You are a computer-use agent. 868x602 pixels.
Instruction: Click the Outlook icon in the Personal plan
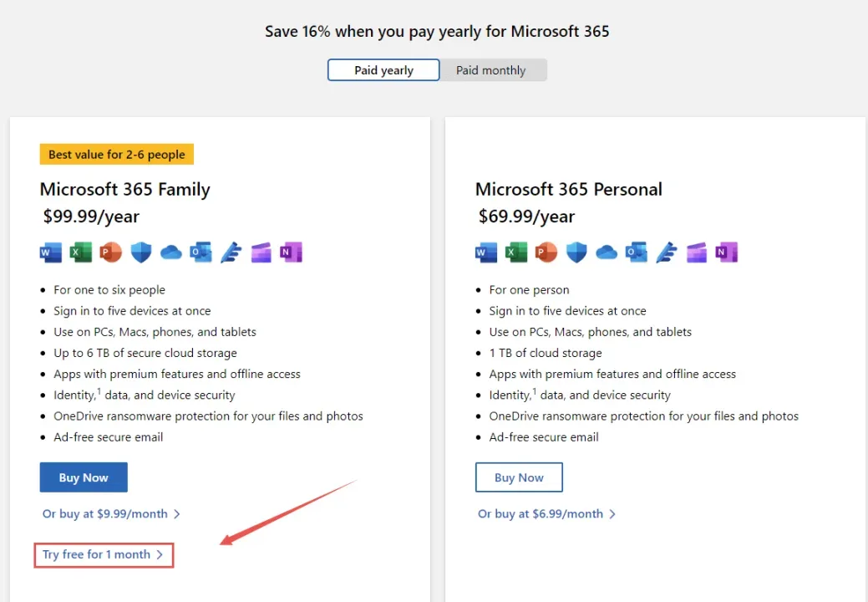click(637, 253)
